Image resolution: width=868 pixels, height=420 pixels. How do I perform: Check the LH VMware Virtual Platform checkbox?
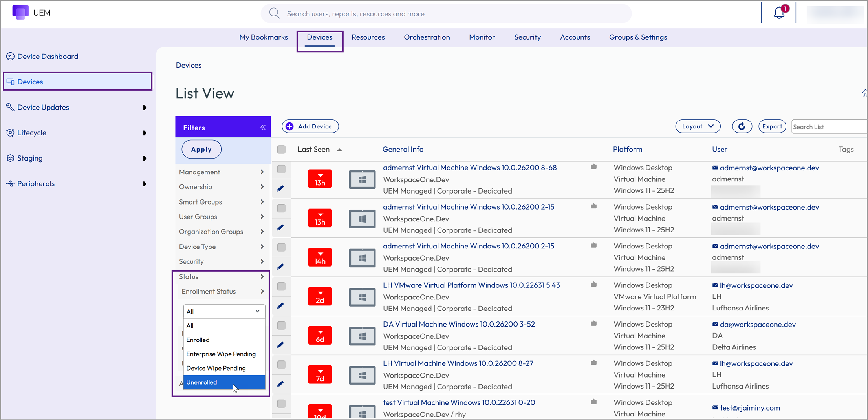pos(281,286)
